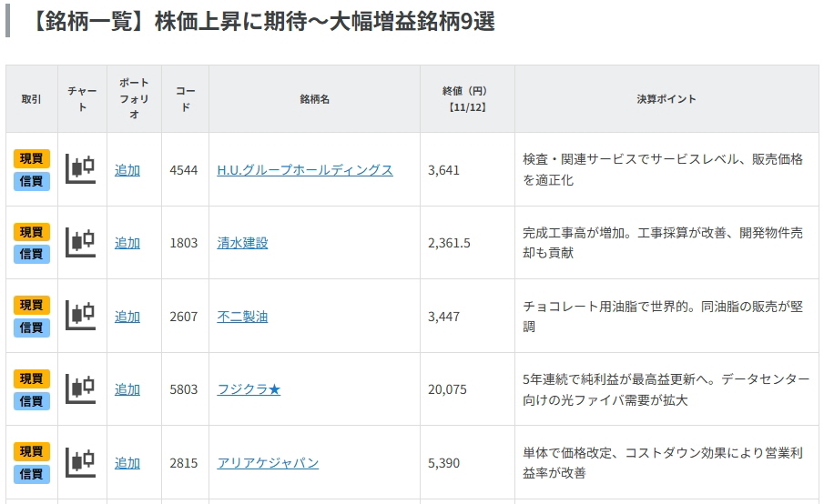Screen dimensions: 824x504
Task: Click 完成工事高が増加 comment text
Action: (663, 243)
